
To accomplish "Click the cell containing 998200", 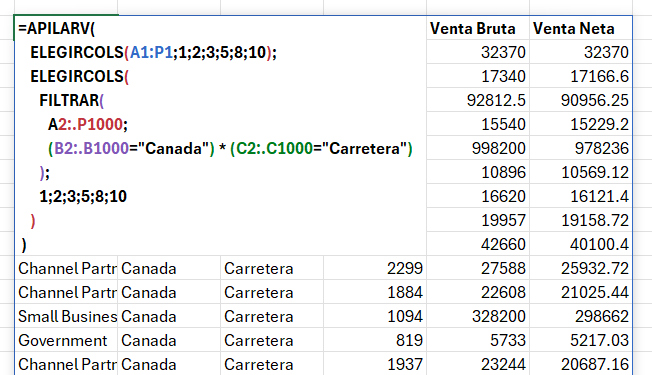I will point(478,148).
